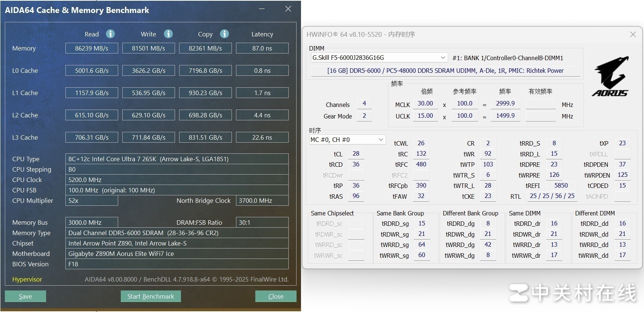Open the MC #0, CH #0 dropdown
The image size is (644, 312).
(347, 140)
